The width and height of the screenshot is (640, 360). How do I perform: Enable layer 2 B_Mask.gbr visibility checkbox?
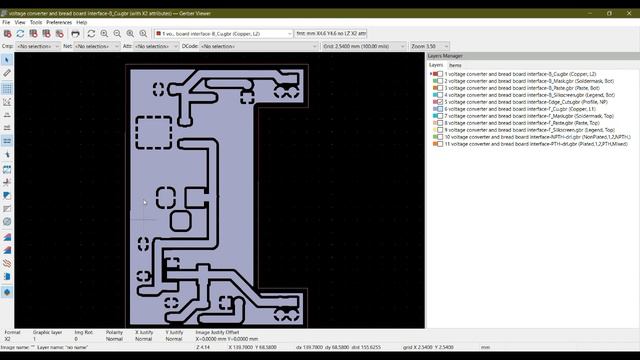pos(440,81)
